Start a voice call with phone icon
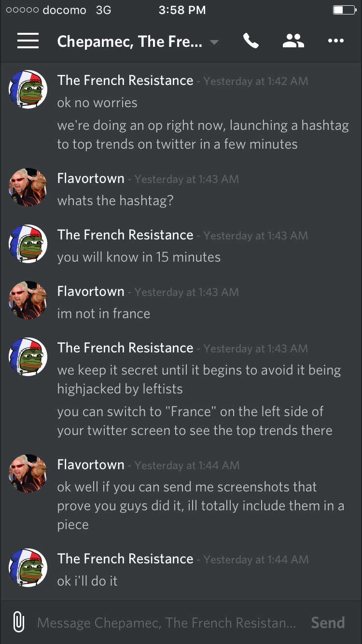The width and height of the screenshot is (362, 644). (251, 41)
